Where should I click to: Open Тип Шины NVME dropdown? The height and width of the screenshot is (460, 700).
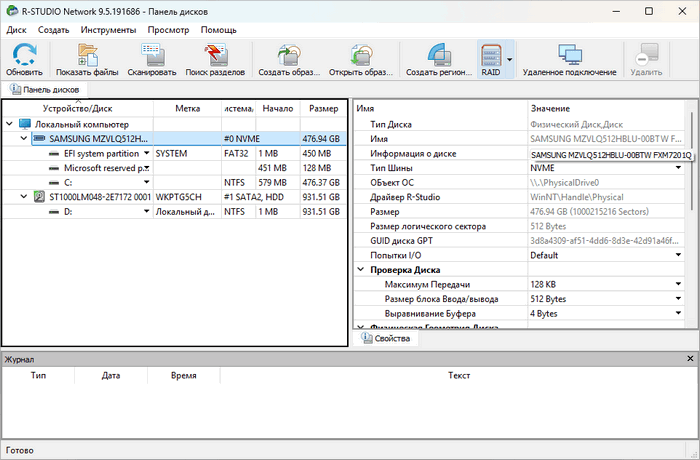point(679,168)
